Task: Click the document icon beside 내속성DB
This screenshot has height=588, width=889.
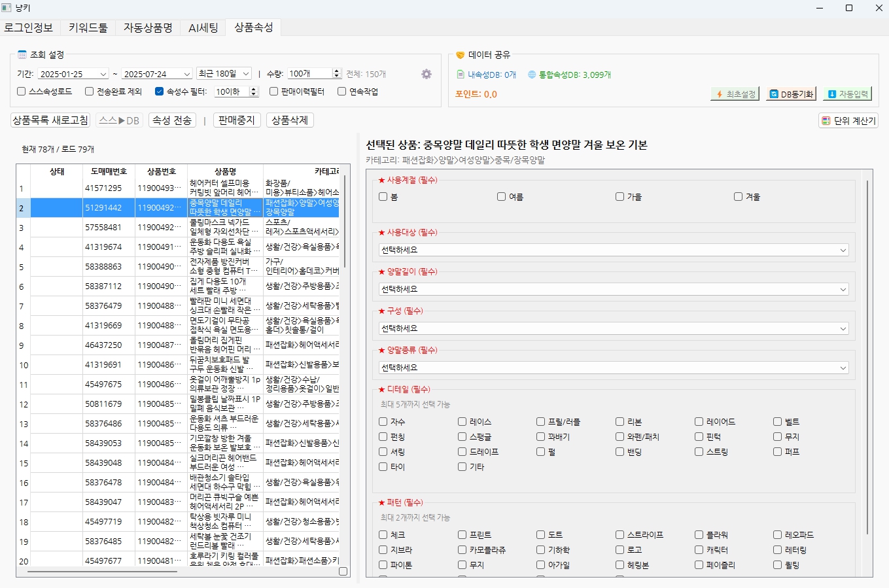Action: tap(461, 74)
